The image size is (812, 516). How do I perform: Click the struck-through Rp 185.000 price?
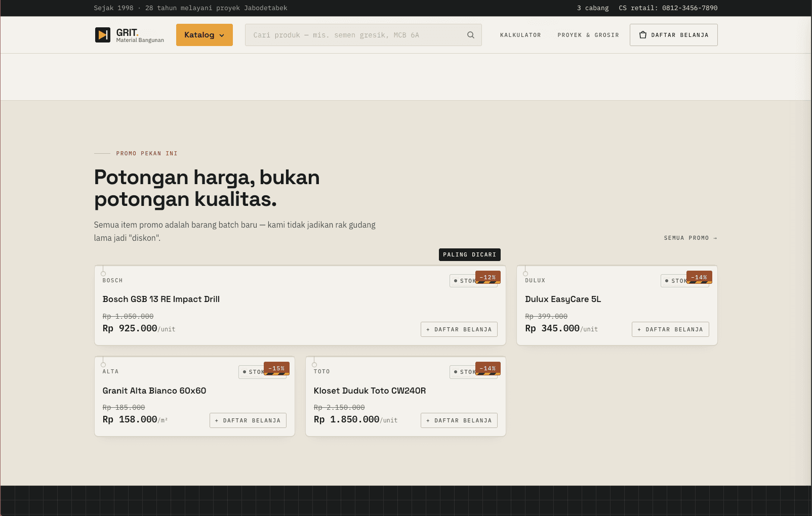(x=124, y=407)
